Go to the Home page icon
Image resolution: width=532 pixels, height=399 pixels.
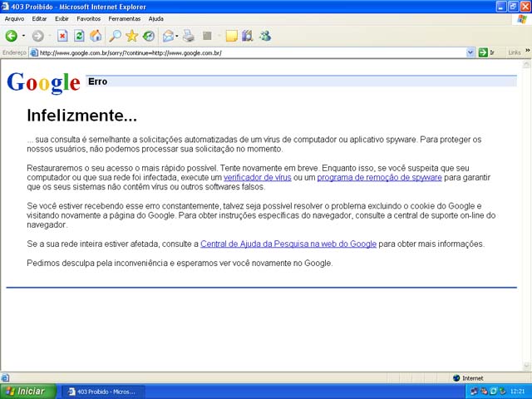click(x=96, y=36)
